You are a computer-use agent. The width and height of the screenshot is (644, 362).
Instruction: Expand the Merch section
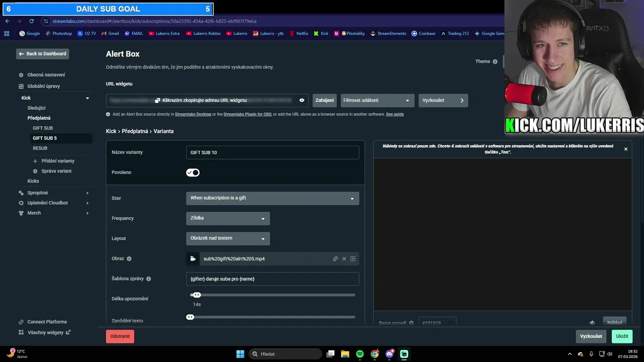tap(88, 213)
